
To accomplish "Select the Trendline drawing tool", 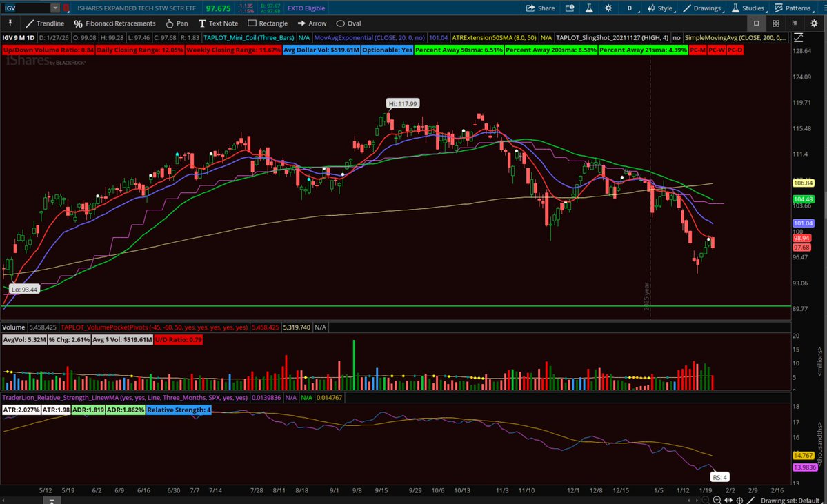I will (x=45, y=23).
